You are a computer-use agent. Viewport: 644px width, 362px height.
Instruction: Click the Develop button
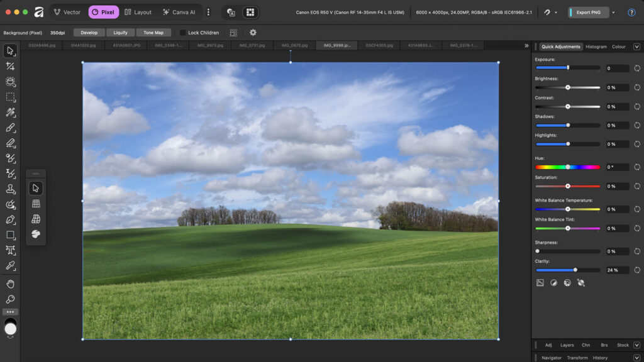point(89,33)
